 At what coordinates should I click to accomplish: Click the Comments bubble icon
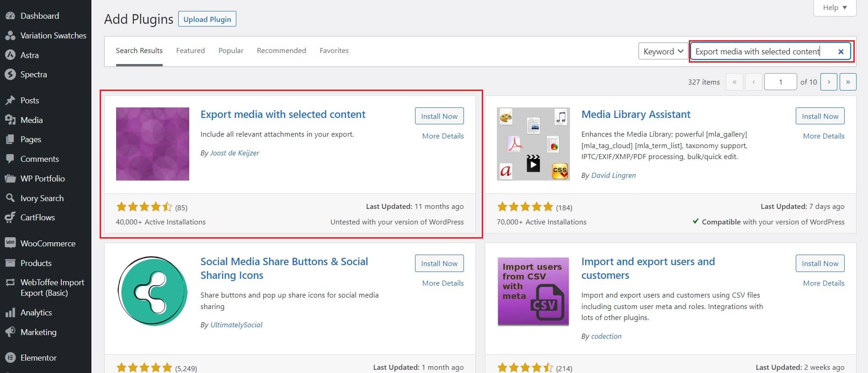coord(10,159)
